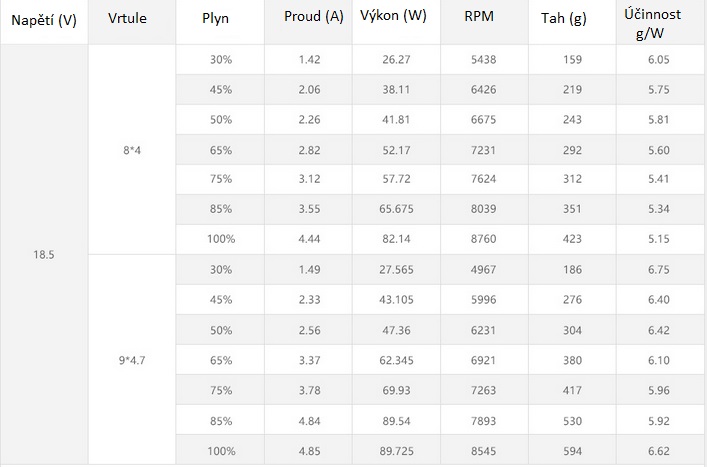Select the 8*4 propeller cell
707x467 pixels.
(132, 150)
